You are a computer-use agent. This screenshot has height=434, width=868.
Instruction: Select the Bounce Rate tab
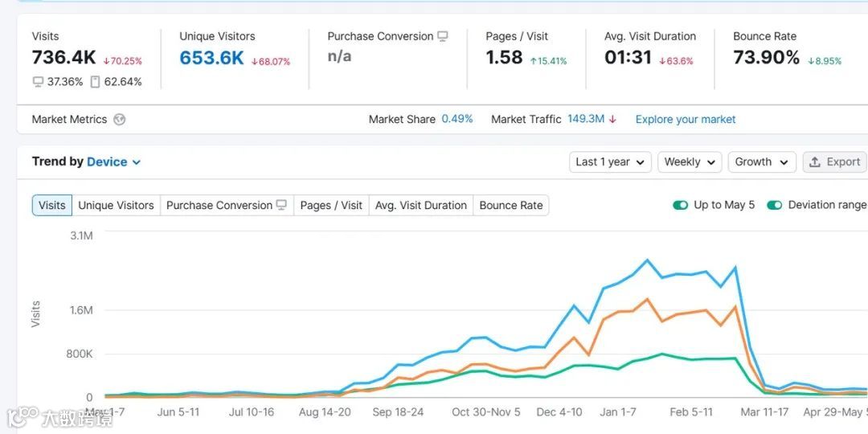[x=511, y=206]
